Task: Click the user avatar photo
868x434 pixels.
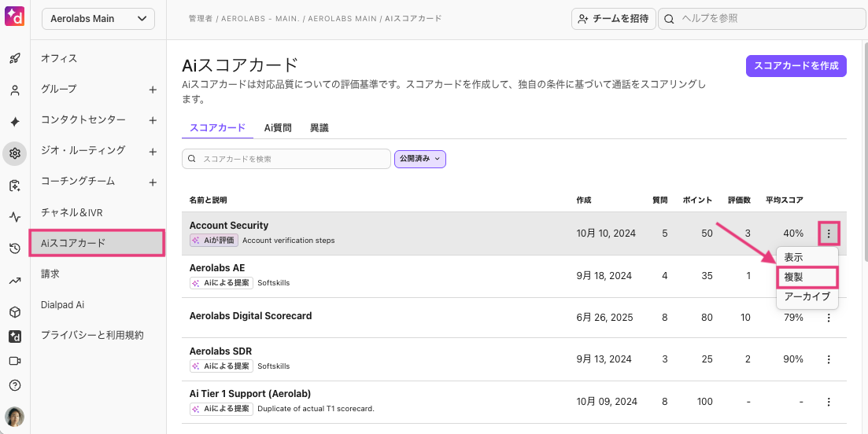Action: 15,416
